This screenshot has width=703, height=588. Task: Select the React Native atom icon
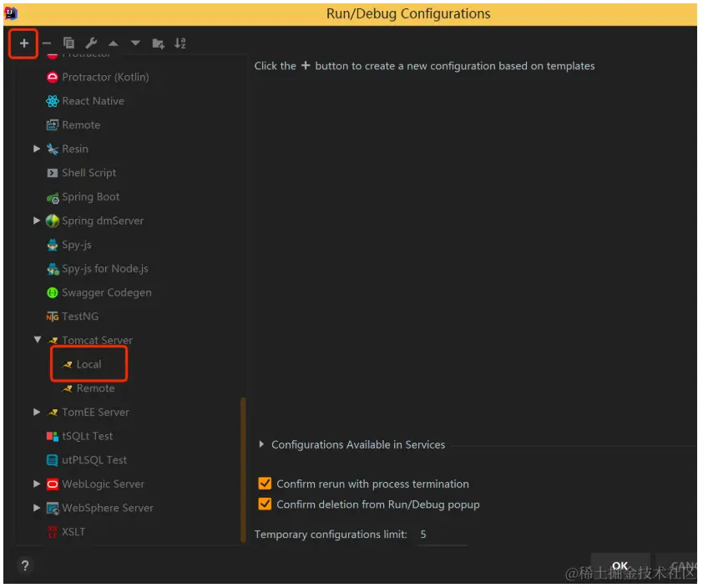pyautogui.click(x=53, y=101)
